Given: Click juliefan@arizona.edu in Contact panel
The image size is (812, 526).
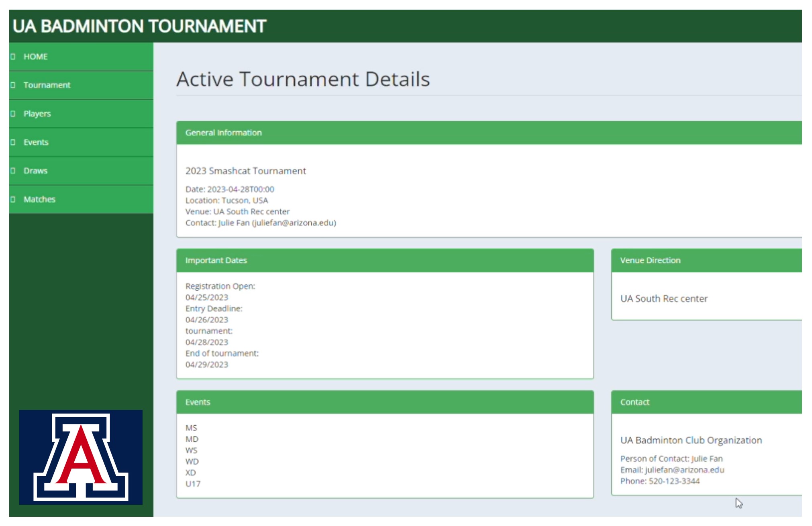Looking at the screenshot, I should coord(684,470).
